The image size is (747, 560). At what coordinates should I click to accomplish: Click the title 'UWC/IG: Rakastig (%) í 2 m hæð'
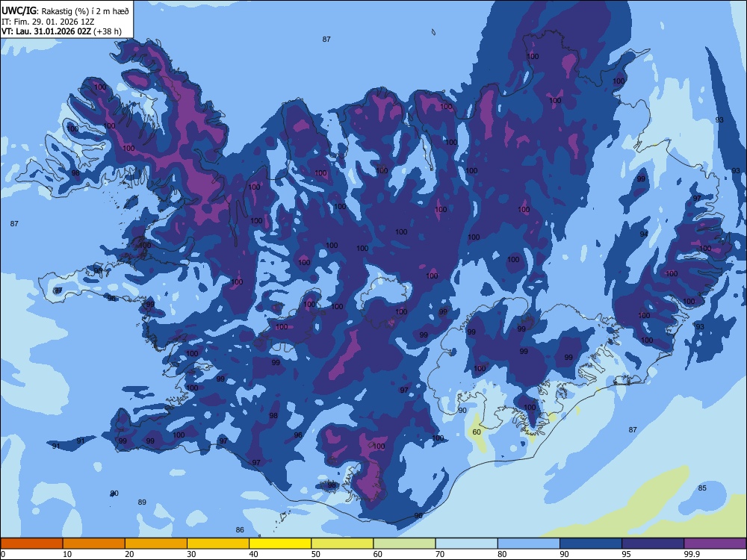tap(65, 11)
